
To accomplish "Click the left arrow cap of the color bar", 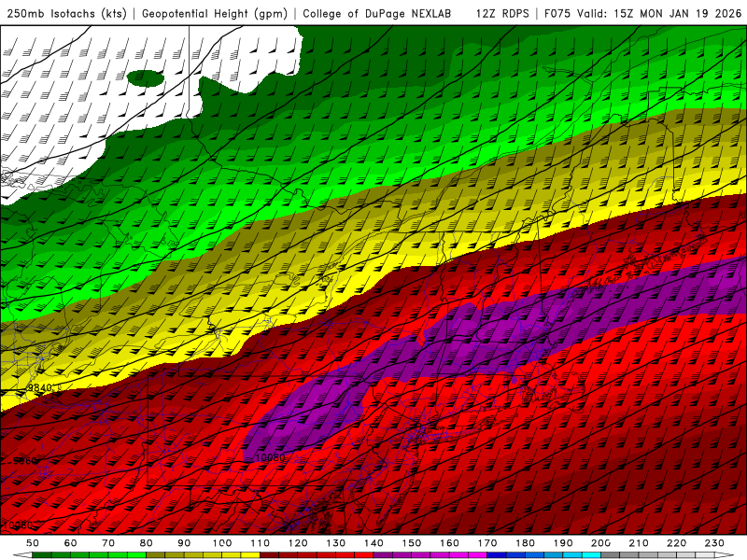I will coord(22,555).
